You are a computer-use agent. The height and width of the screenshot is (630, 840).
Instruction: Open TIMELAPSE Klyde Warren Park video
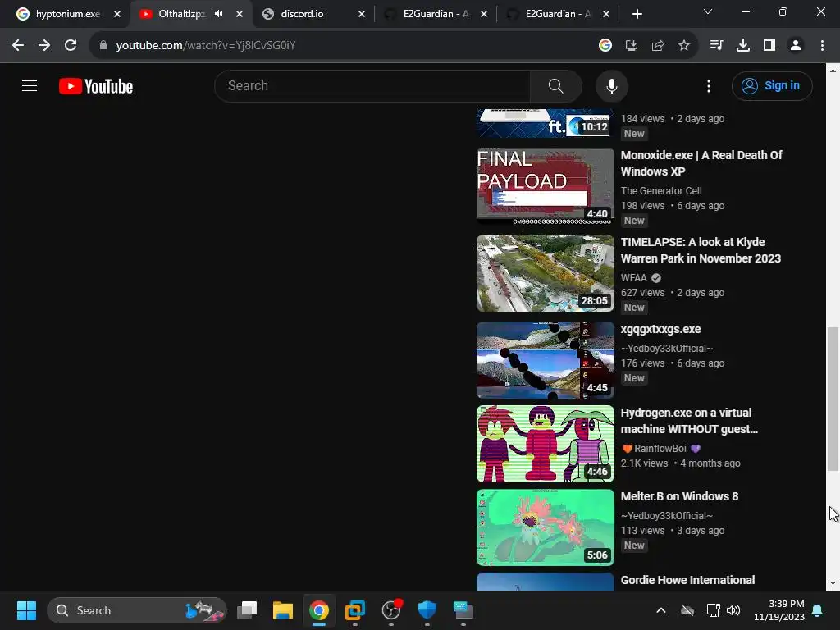701,250
